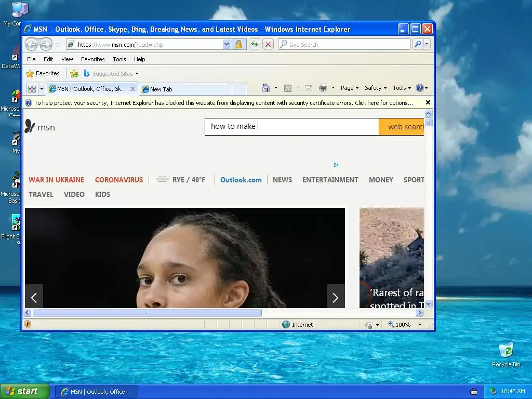
Task: Click the Live Search magnifier button
Action: pyautogui.click(x=418, y=44)
